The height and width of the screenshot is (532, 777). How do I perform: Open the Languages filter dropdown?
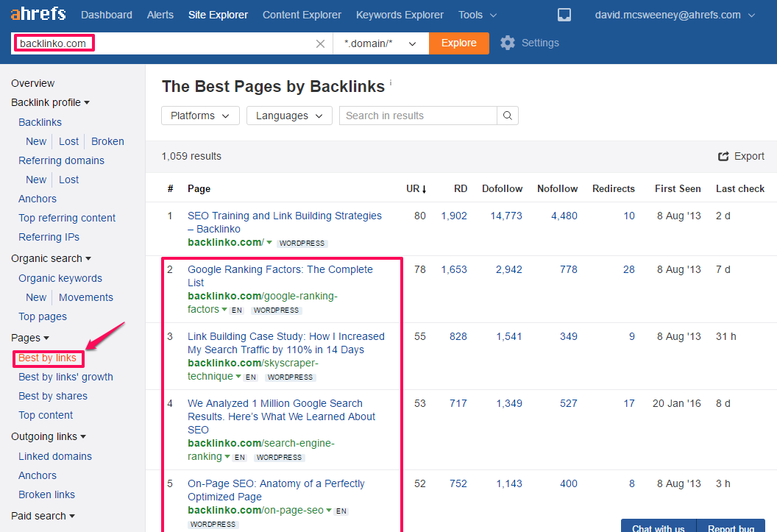tap(289, 116)
